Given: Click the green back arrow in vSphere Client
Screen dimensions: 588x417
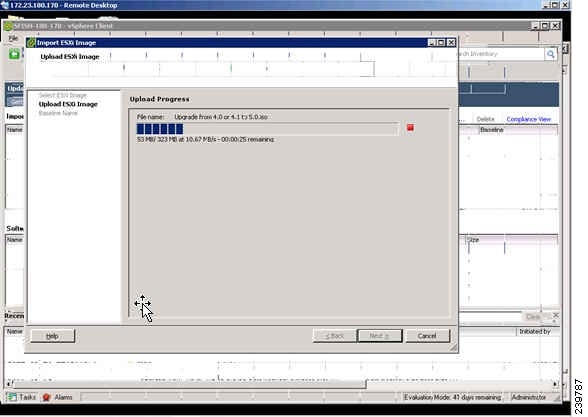Looking at the screenshot, I should pos(14,54).
